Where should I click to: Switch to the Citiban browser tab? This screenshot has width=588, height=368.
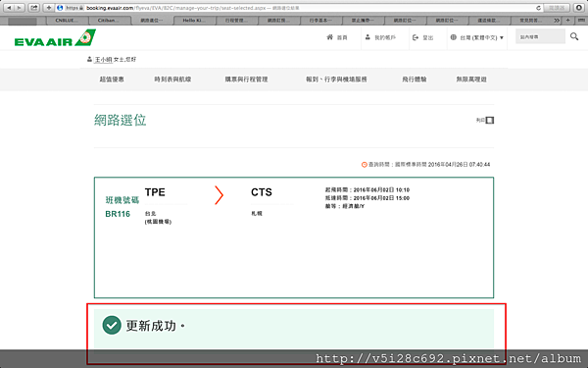point(109,21)
